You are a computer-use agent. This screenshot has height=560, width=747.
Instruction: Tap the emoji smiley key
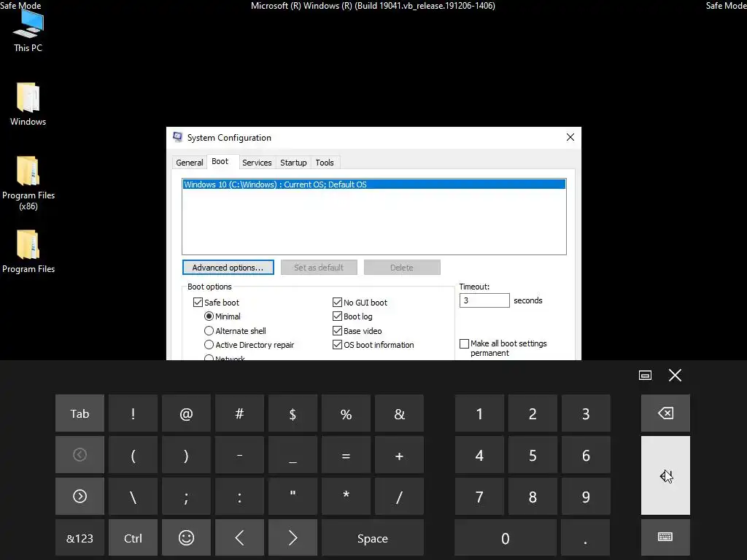[x=186, y=537]
